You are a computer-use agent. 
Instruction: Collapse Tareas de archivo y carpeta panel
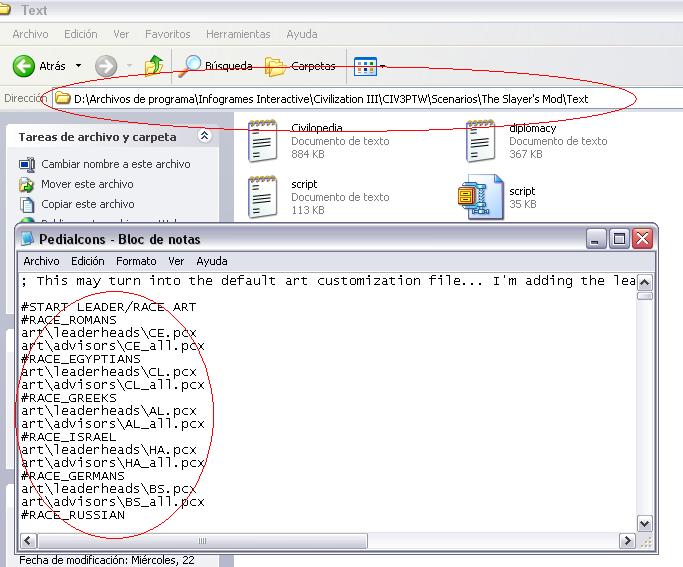205,136
